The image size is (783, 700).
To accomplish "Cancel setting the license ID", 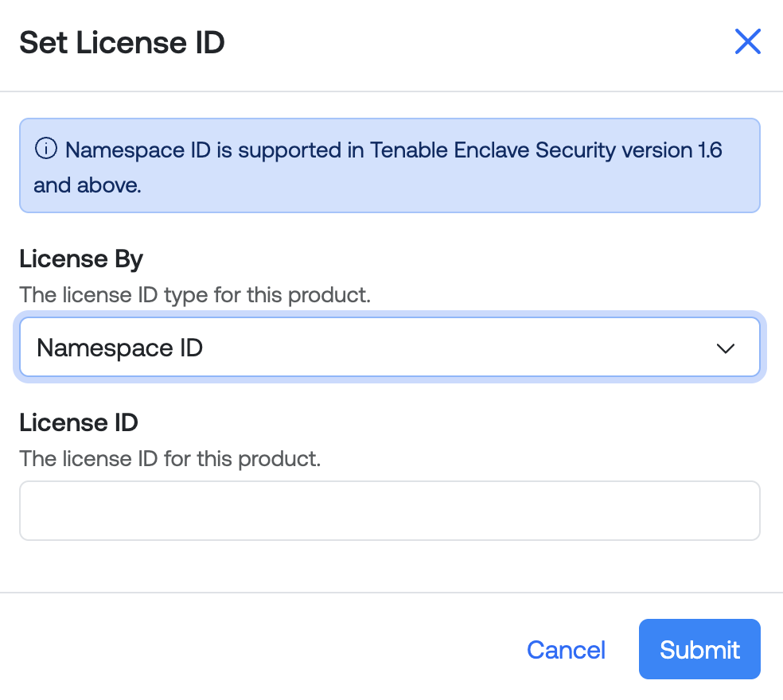I will point(566,650).
